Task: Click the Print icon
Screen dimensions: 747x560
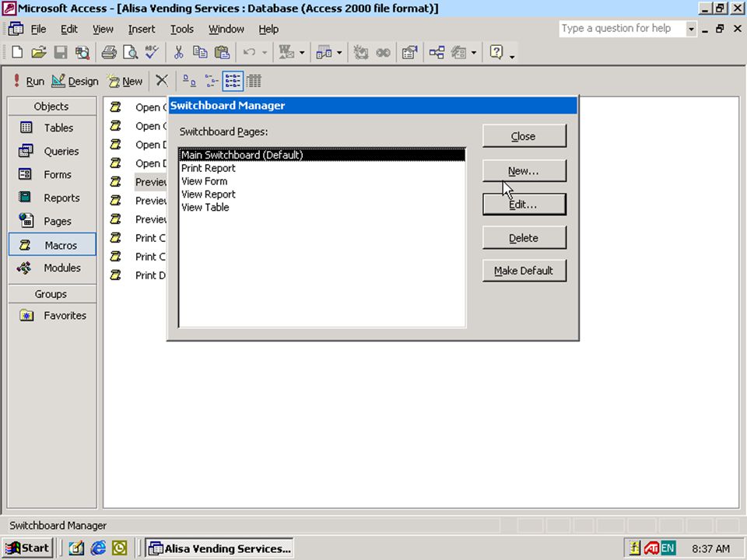Action: click(109, 52)
